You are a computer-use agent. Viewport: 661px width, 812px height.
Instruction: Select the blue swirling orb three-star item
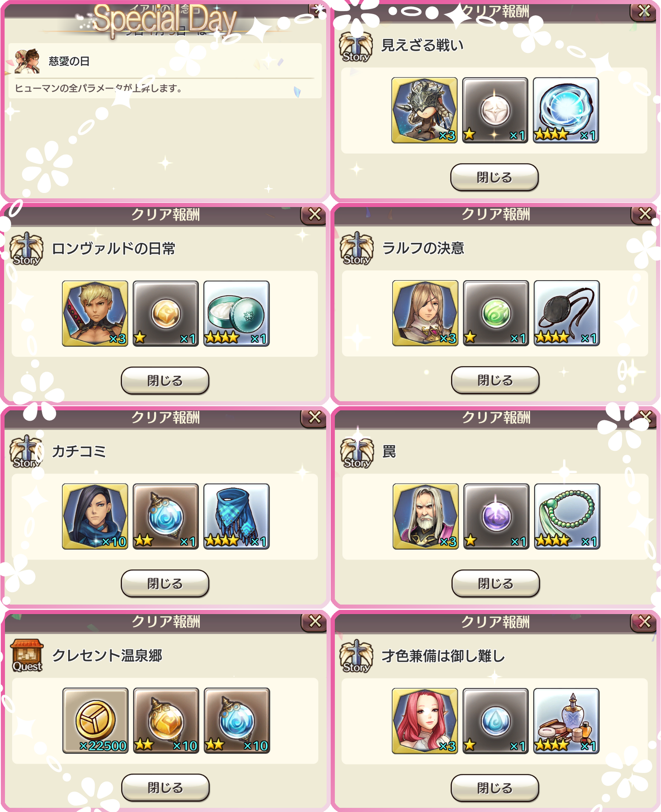point(566,110)
